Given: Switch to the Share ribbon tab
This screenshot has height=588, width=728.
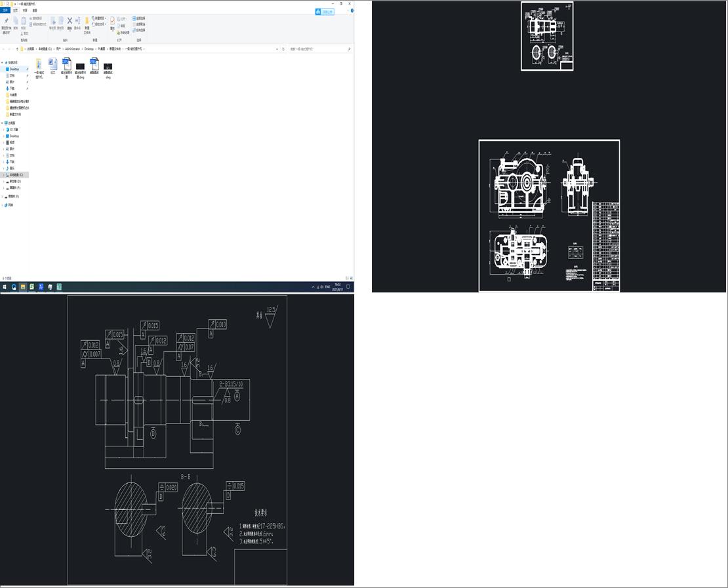Looking at the screenshot, I should point(25,10).
